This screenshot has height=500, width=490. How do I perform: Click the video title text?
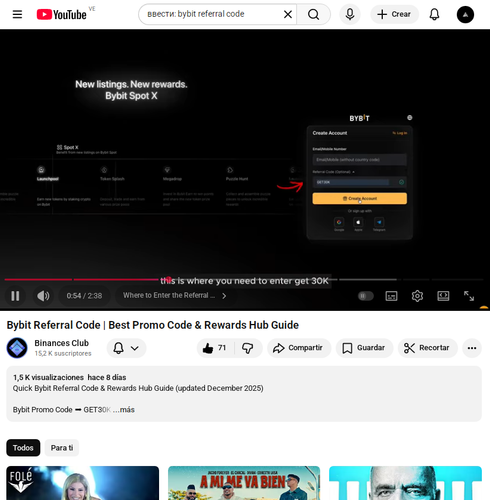point(153,325)
